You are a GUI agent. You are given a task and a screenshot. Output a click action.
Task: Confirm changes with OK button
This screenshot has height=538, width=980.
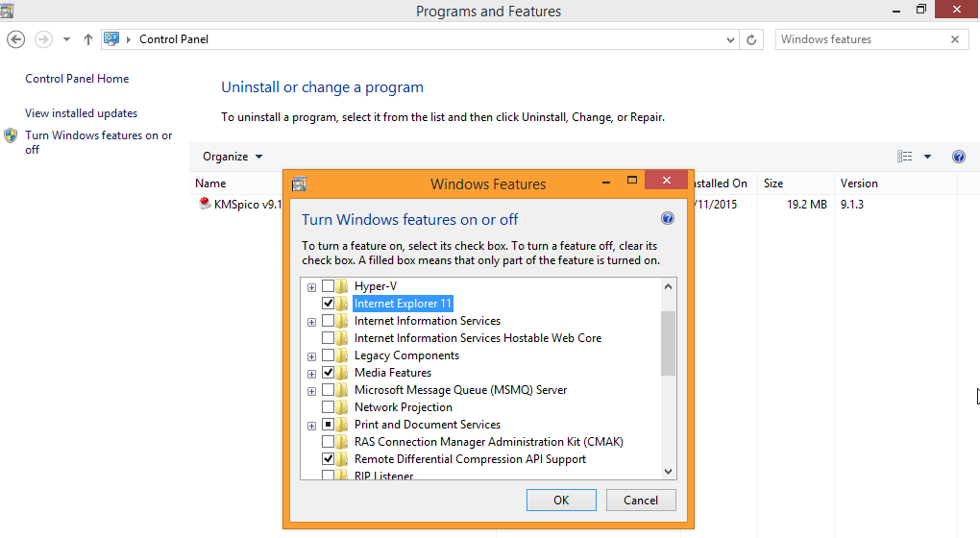pyautogui.click(x=561, y=500)
